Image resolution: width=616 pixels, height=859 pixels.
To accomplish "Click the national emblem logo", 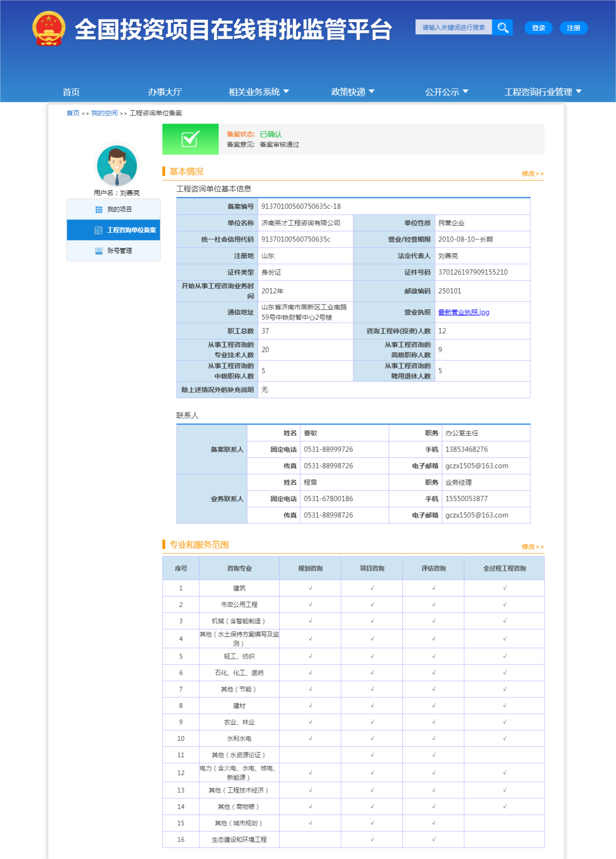I will click(49, 28).
